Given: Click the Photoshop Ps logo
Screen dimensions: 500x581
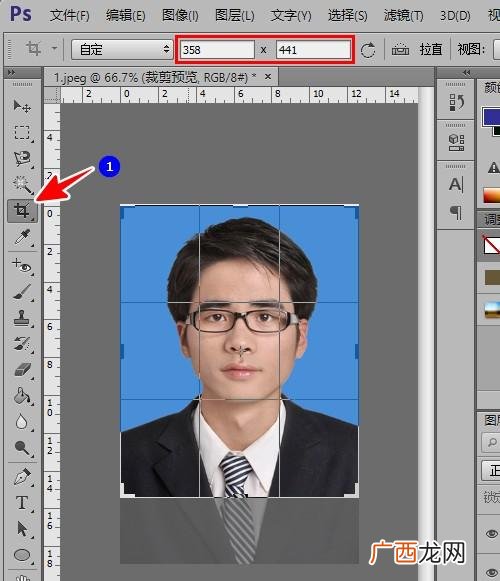Looking at the screenshot, I should coord(21,14).
